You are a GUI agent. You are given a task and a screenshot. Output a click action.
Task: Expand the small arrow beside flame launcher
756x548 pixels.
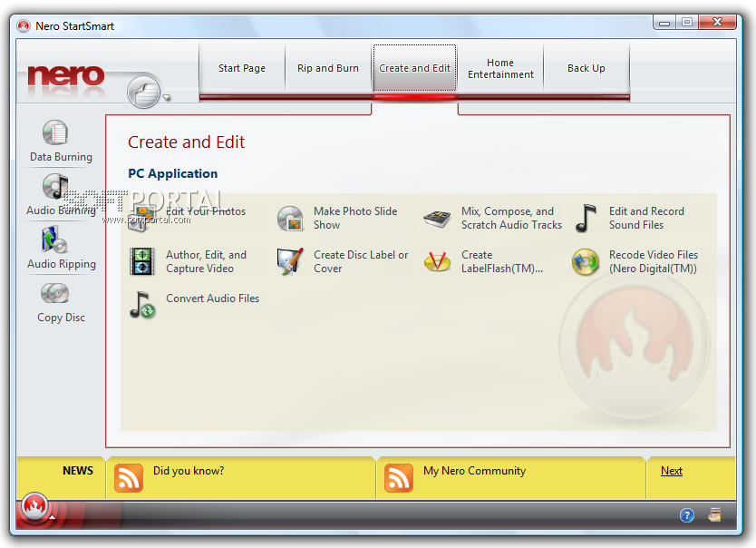tap(52, 517)
